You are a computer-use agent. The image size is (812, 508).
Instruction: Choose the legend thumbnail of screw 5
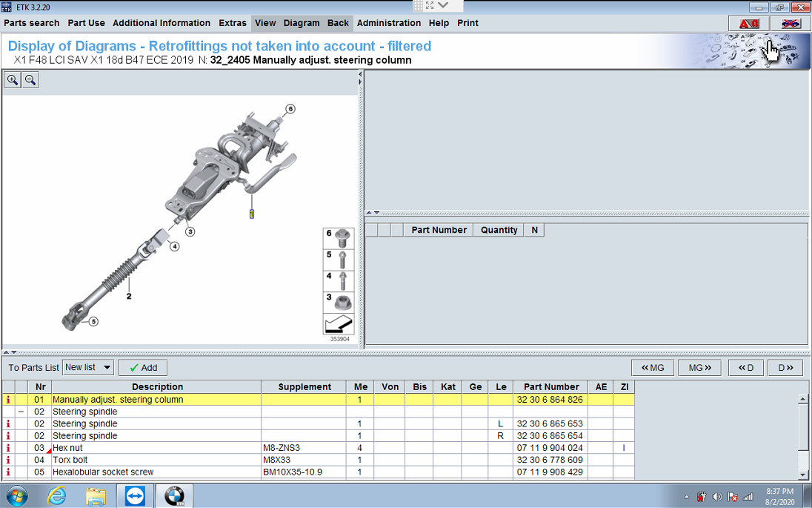(x=339, y=260)
